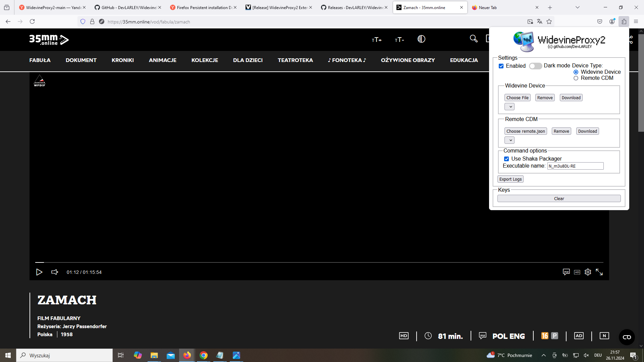The image size is (644, 362).
Task: Click the Export Logs button
Action: 510,179
